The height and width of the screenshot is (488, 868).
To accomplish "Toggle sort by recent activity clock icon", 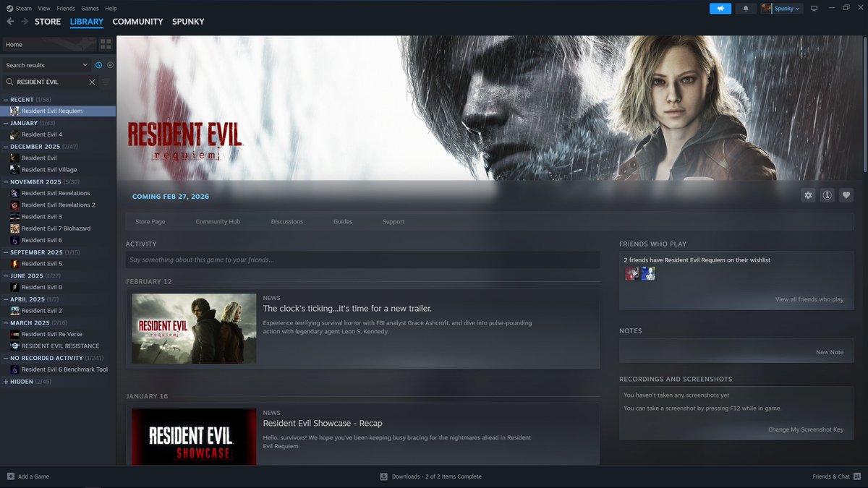I will coord(98,65).
